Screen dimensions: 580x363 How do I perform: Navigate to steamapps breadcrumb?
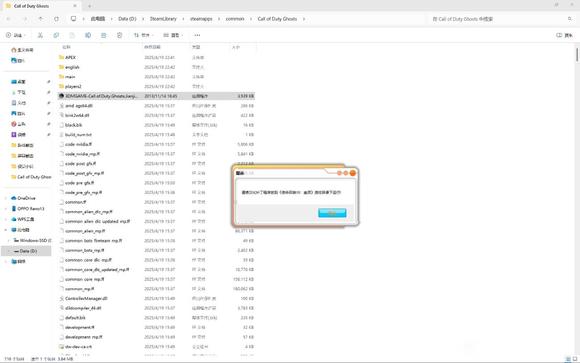click(x=201, y=19)
